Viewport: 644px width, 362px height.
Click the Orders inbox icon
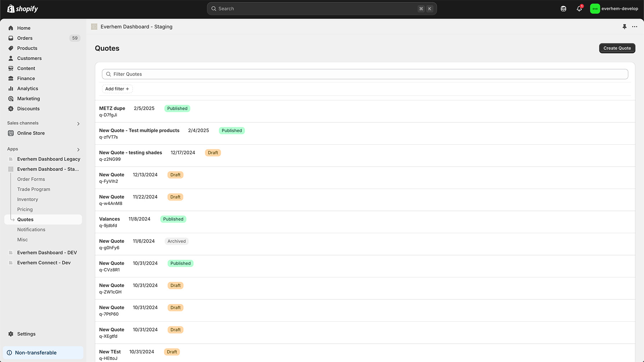[11, 38]
